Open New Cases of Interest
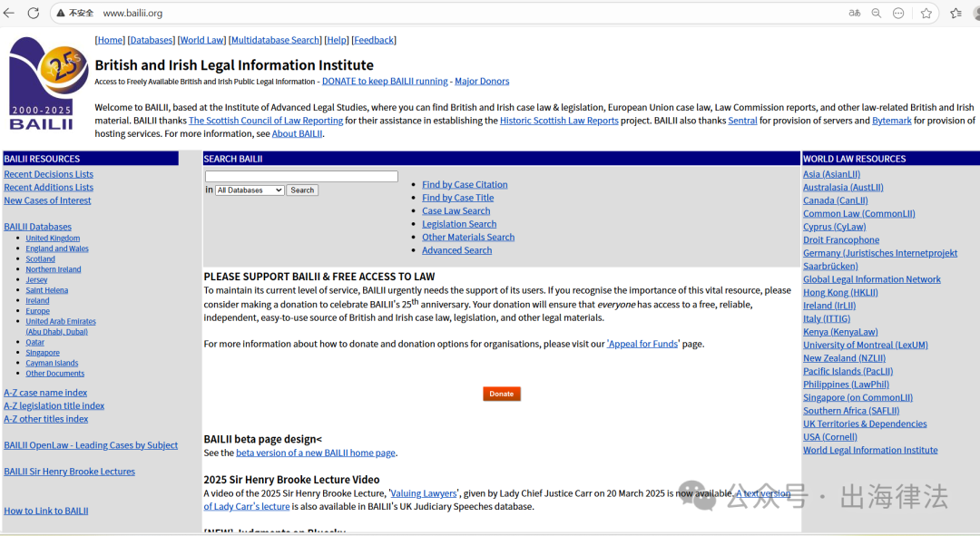Viewport: 980px width, 536px height. [47, 200]
